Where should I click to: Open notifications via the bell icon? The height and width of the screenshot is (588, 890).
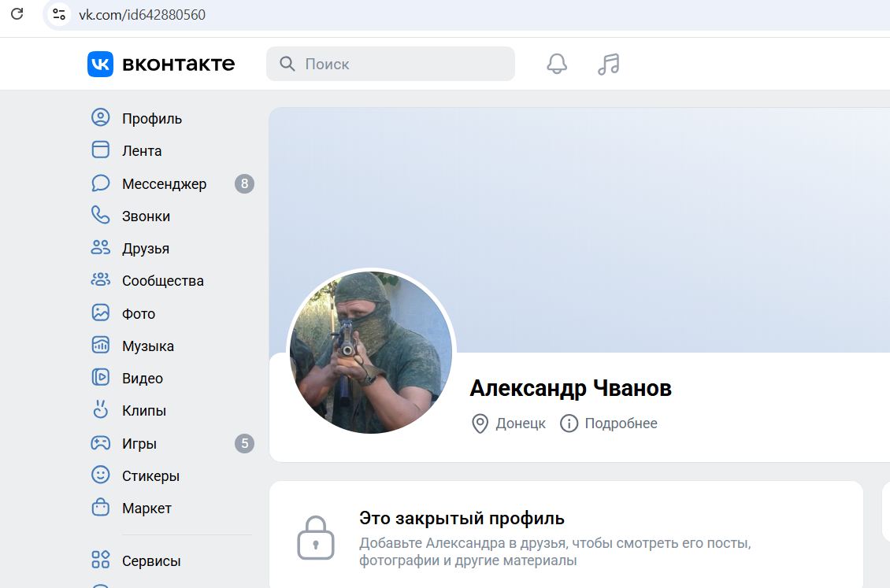coord(557,64)
